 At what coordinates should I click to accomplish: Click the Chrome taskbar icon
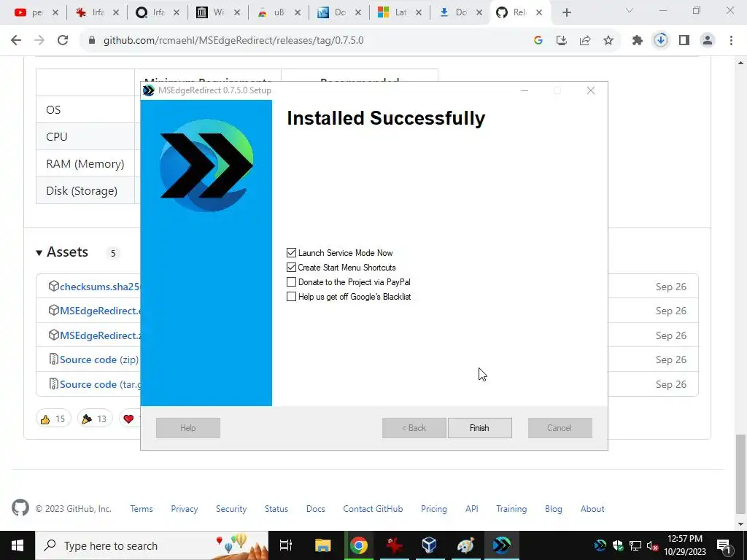point(359,545)
